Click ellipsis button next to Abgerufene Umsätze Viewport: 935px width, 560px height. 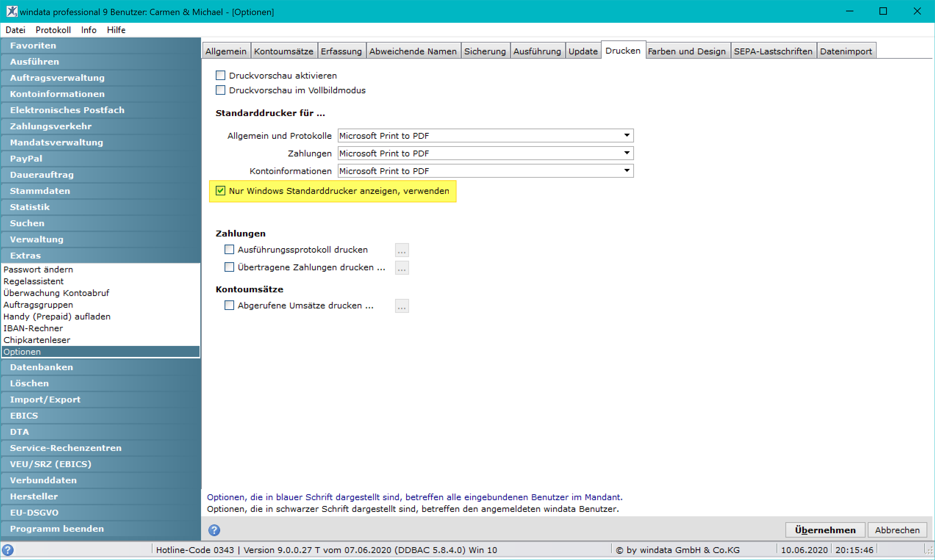coord(402,306)
